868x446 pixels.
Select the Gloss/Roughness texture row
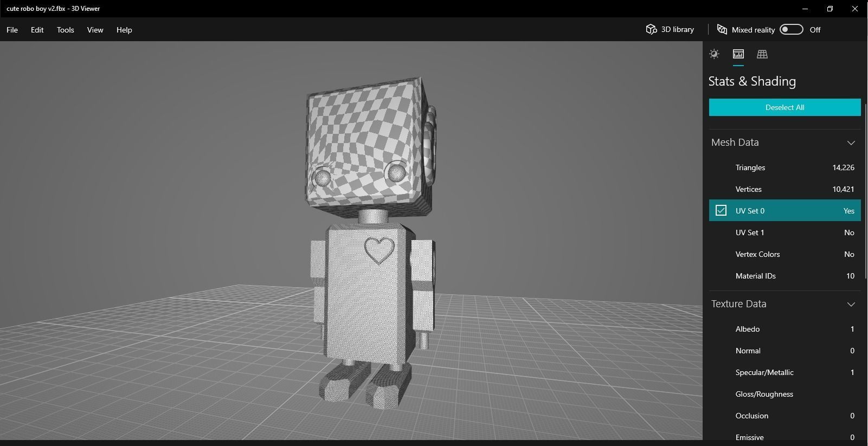click(785, 394)
